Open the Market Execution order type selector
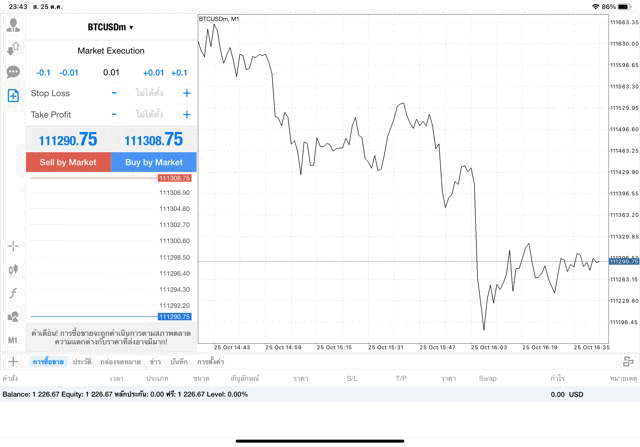This screenshot has height=447, width=640. [x=111, y=51]
